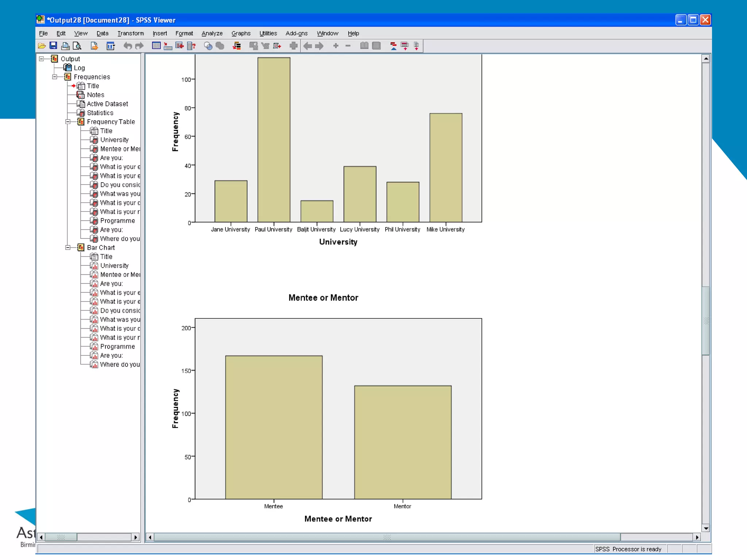This screenshot has width=747, height=560.
Task: Collapse the Bar Chart outline node
Action: (68, 248)
